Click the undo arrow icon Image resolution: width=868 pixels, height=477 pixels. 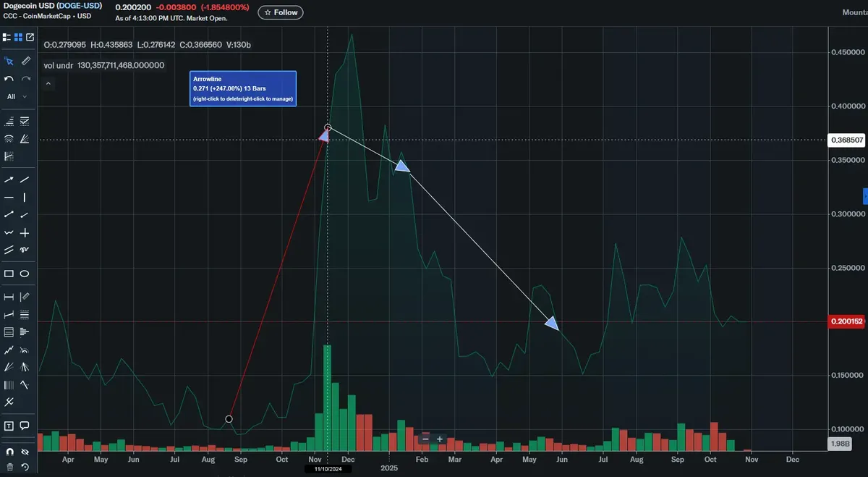[9, 78]
